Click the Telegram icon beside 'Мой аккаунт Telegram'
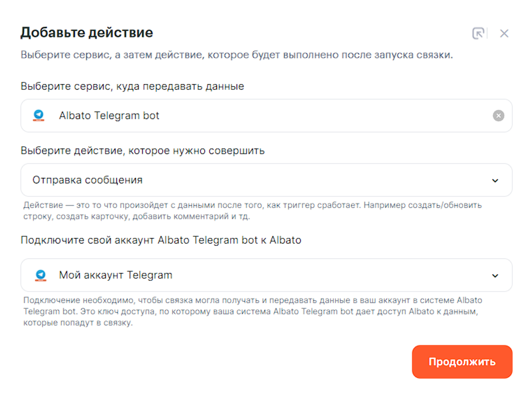 click(x=41, y=275)
